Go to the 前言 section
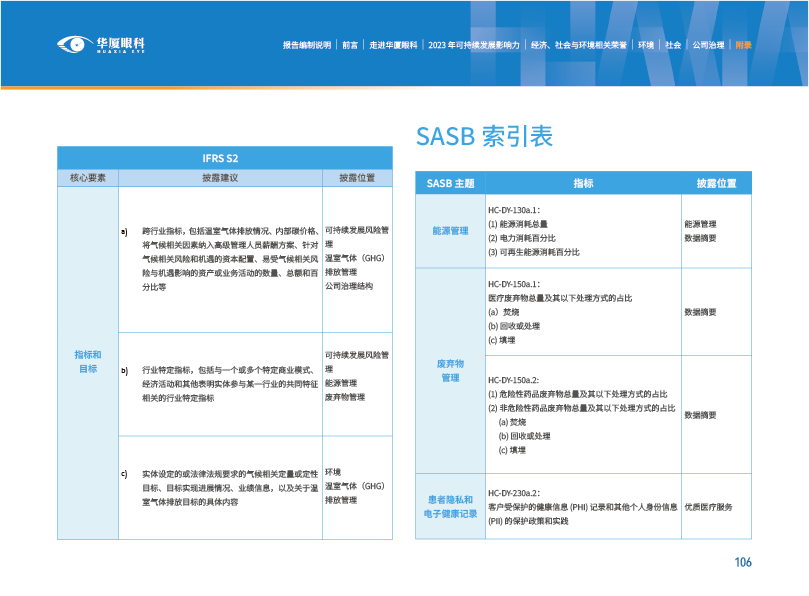 [x=350, y=45]
